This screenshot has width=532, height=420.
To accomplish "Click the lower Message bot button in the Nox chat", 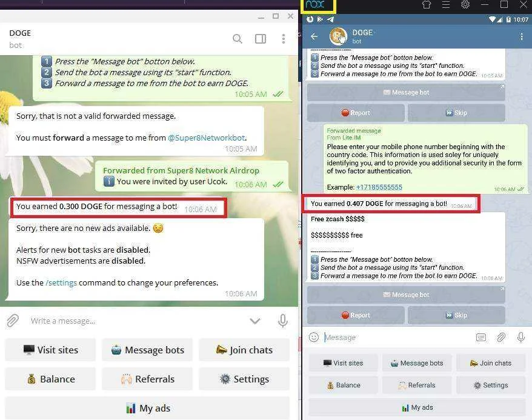I will [x=406, y=295].
